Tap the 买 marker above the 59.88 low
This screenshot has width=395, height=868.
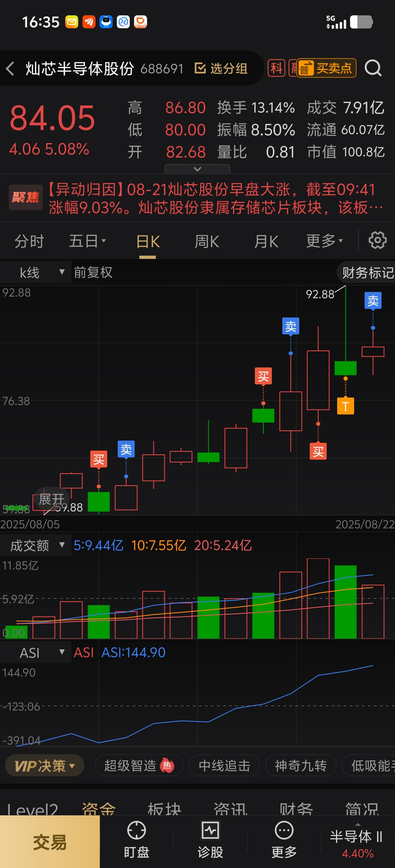coord(98,459)
